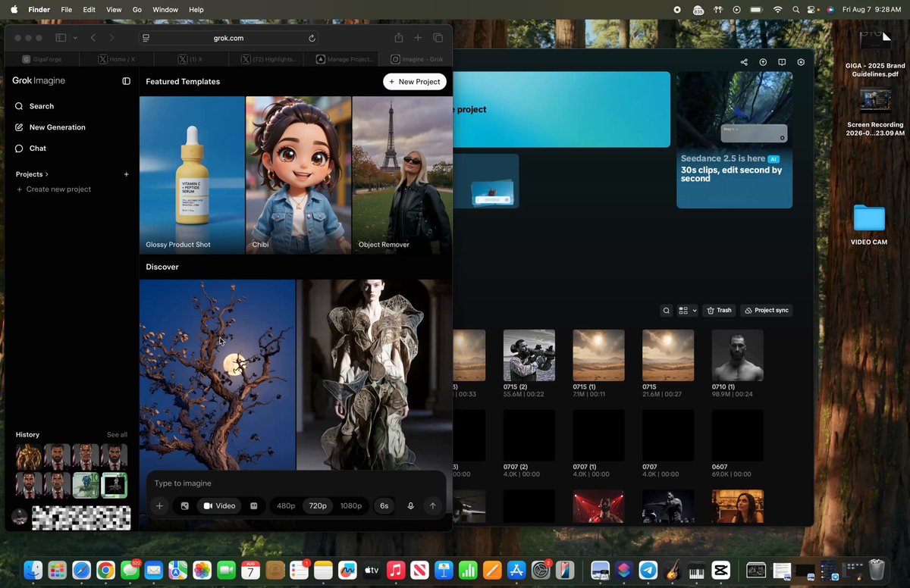
Task: Click search magnifier above background media grid
Action: click(666, 311)
